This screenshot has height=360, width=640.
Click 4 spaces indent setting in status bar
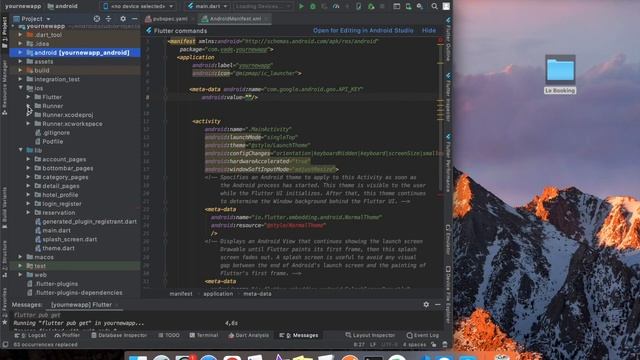414,344
